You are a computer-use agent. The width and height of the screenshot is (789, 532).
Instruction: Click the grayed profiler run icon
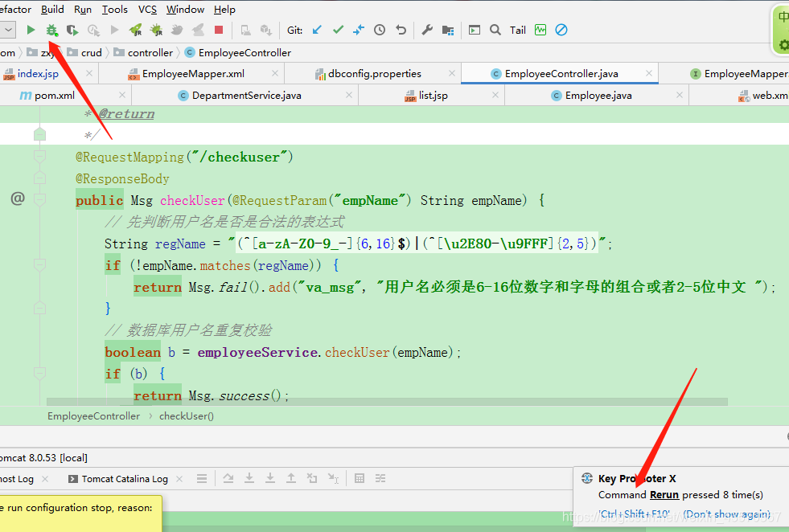click(x=93, y=31)
